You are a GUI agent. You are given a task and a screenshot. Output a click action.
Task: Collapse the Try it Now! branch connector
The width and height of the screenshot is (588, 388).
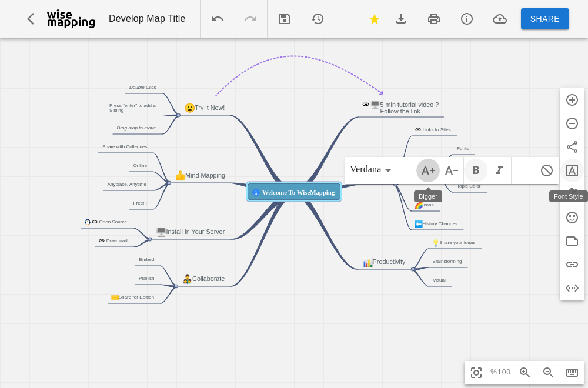(179, 115)
